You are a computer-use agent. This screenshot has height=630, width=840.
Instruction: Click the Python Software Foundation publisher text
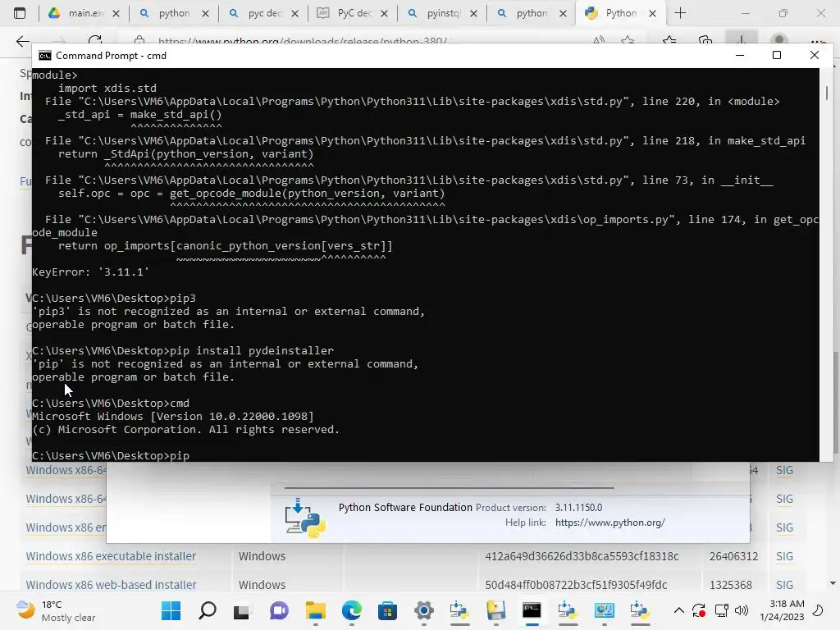click(x=405, y=507)
